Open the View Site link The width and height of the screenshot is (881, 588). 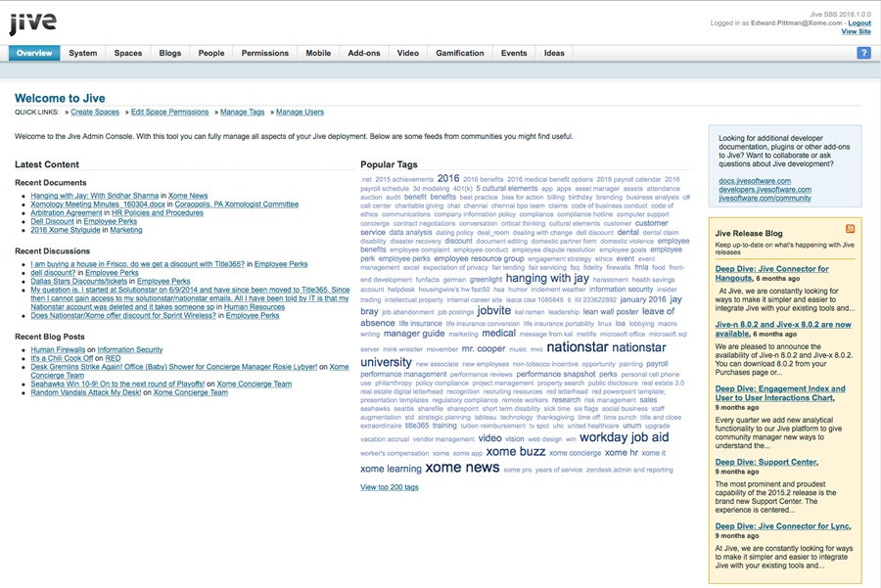(857, 31)
